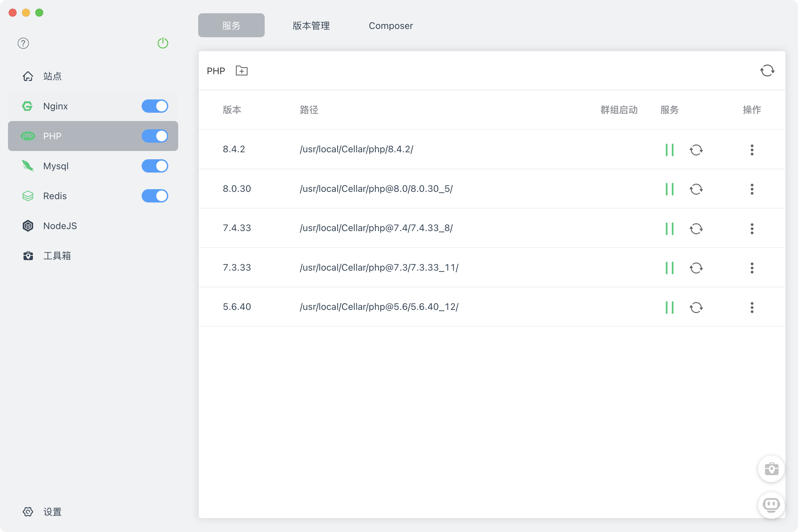Switch to the 版本管理 tab
Image resolution: width=798 pixels, height=532 pixels.
pyautogui.click(x=311, y=26)
